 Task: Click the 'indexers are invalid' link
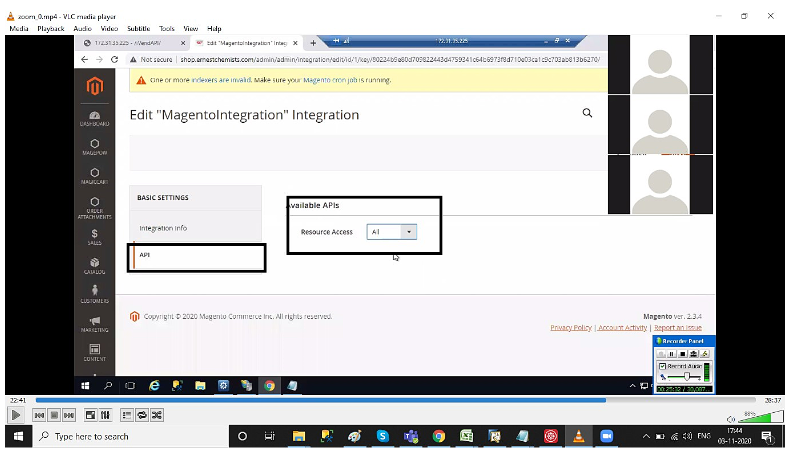(x=221, y=80)
